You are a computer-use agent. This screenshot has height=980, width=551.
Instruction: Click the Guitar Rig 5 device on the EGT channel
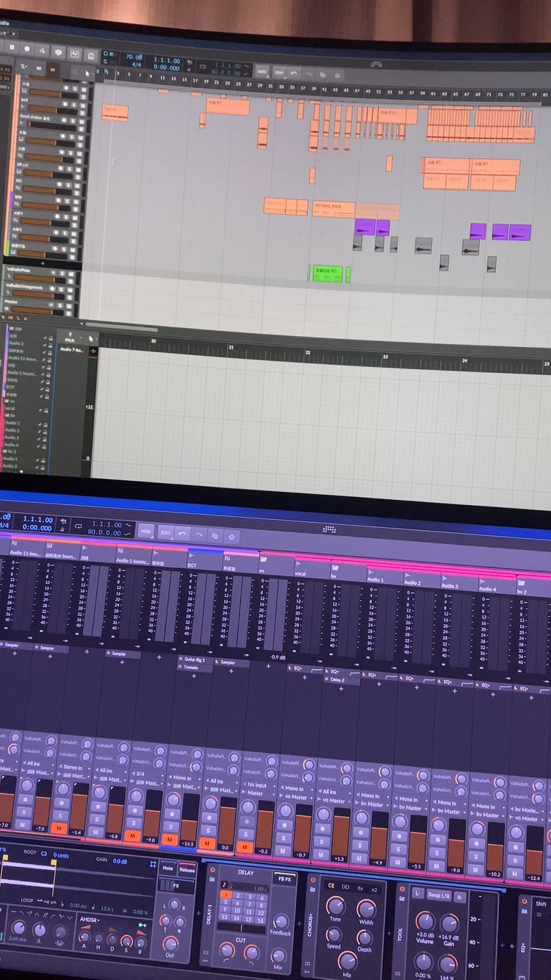click(x=193, y=660)
